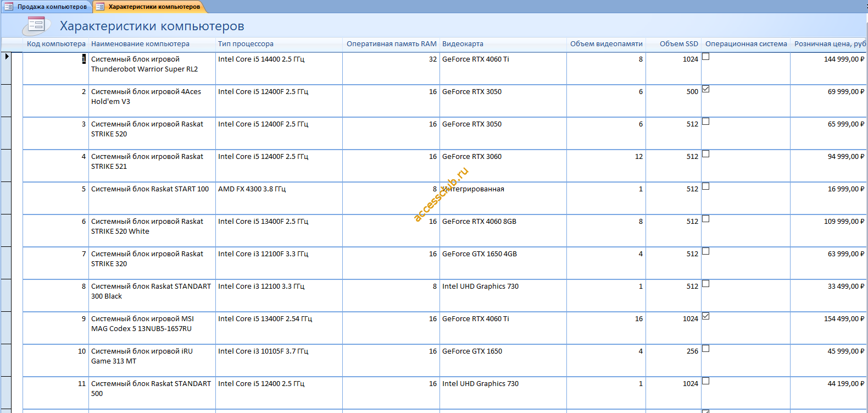This screenshot has height=413, width=868.
Task: Click the Характеристики компьютеров form title
Action: coord(152,26)
